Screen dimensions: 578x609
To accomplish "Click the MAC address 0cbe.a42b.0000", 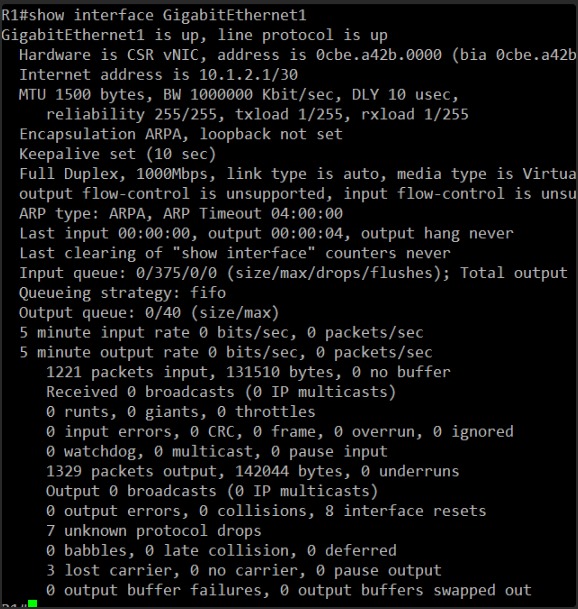I will (x=379, y=55).
